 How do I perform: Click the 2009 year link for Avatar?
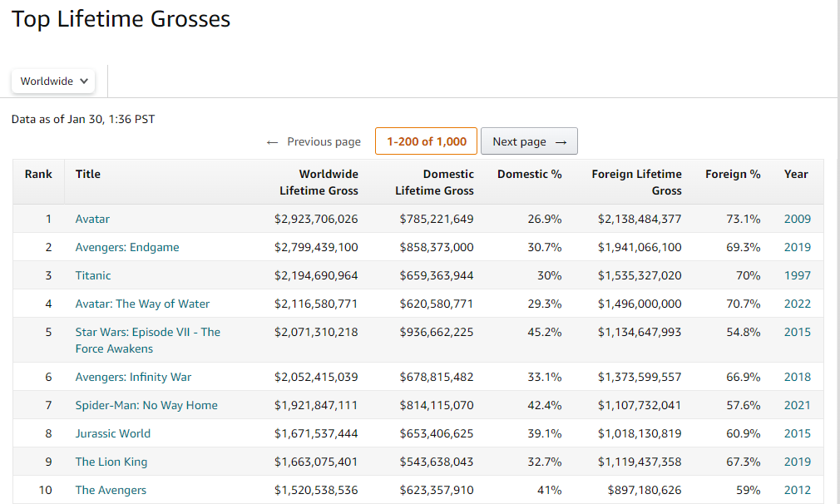[798, 219]
